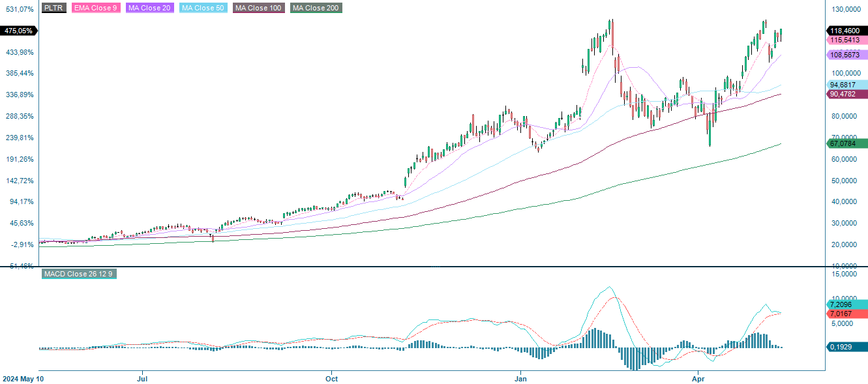Click the MACD Close 26 12 9 label
868x384 pixels.
(x=79, y=274)
